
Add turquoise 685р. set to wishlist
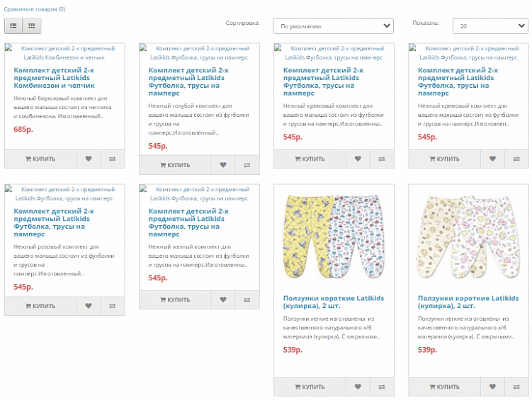point(89,159)
